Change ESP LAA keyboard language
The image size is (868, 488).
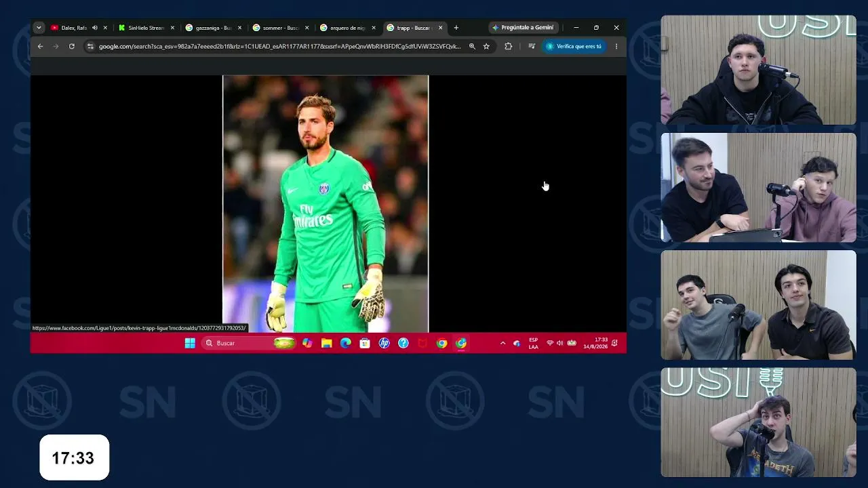tap(534, 343)
